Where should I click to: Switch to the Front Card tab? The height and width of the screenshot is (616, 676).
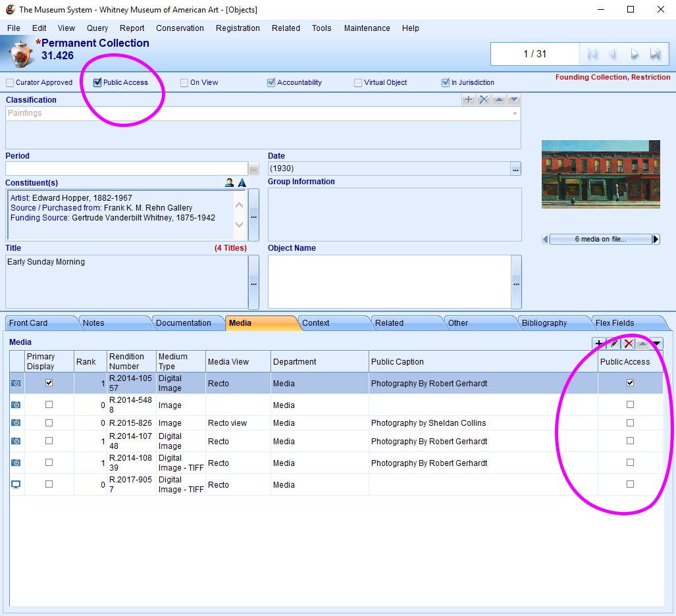41,323
